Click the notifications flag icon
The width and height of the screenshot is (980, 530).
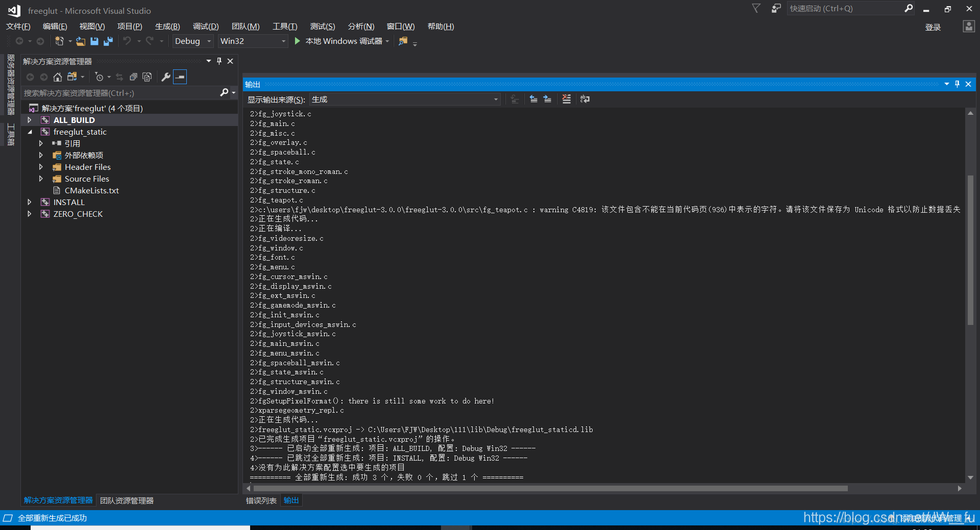(x=756, y=8)
